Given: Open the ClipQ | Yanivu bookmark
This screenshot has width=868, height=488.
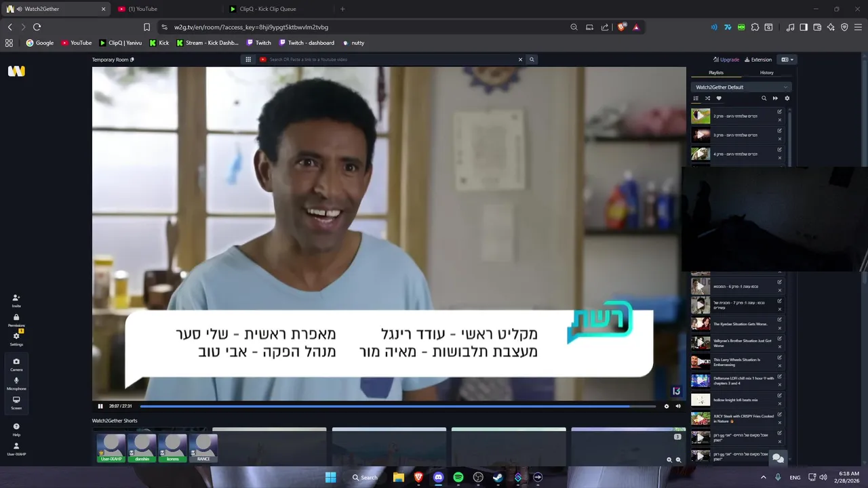Looking at the screenshot, I should pos(121,43).
